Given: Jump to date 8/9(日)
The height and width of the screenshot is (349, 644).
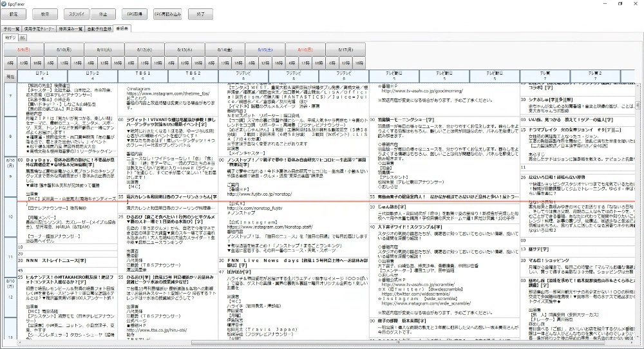Looking at the screenshot, I should coord(24,50).
